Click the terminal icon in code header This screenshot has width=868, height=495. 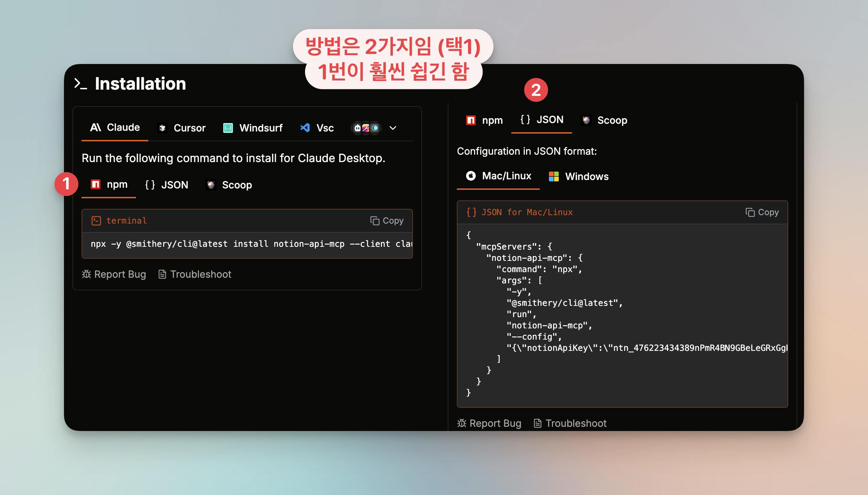[x=96, y=221]
